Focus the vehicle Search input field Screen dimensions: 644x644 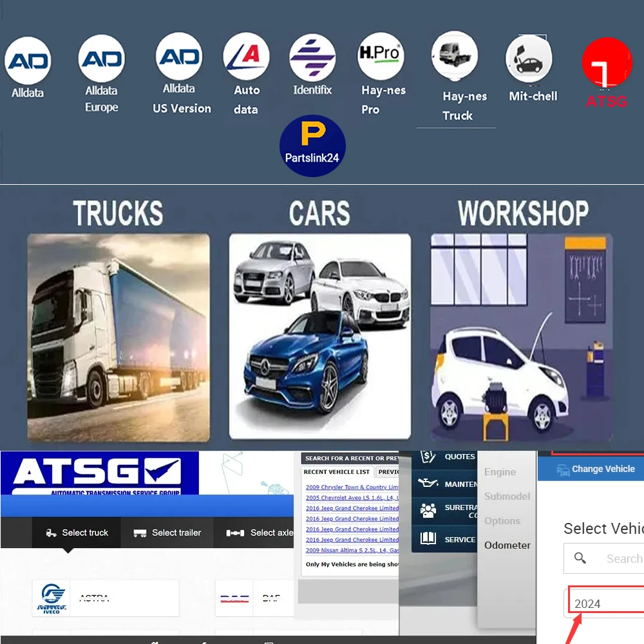pos(604,558)
